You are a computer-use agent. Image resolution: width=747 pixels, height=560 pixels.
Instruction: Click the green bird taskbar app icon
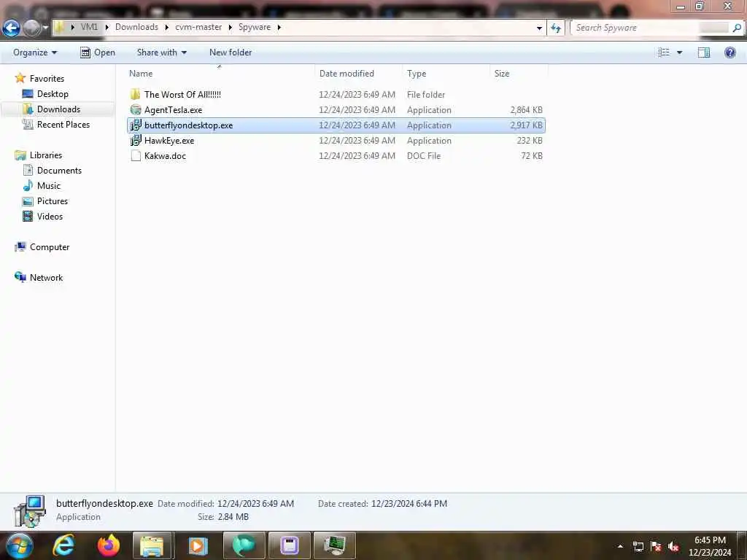pyautogui.click(x=244, y=545)
